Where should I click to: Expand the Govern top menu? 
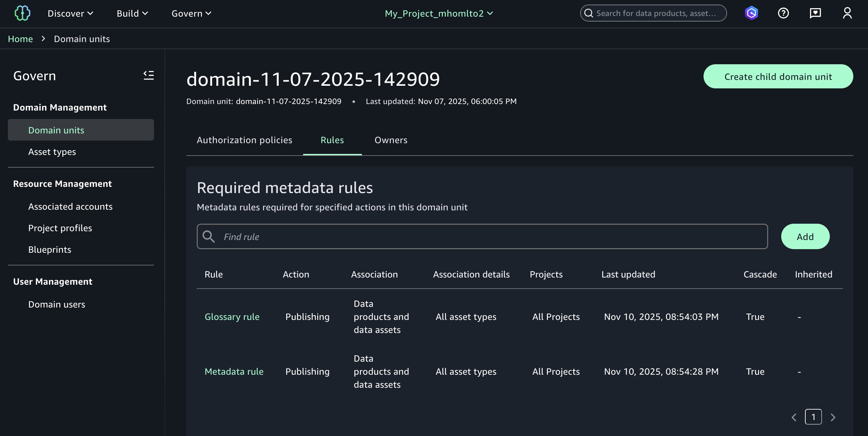pos(191,13)
